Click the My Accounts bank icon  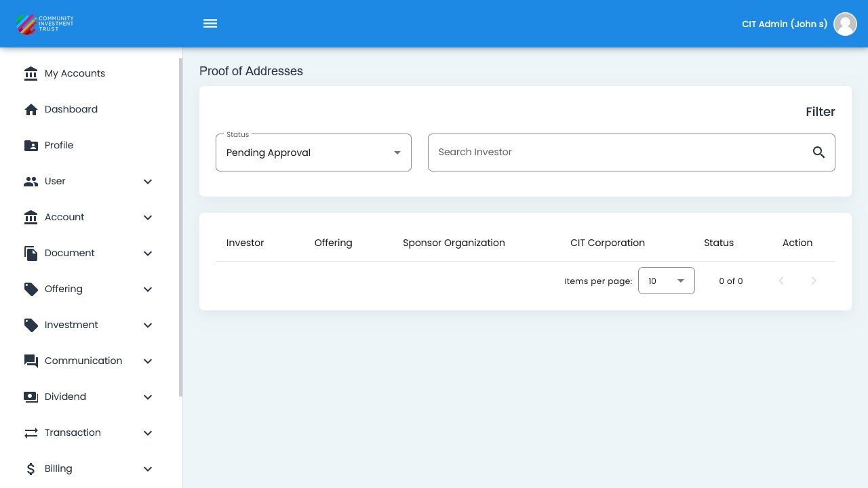(31, 74)
